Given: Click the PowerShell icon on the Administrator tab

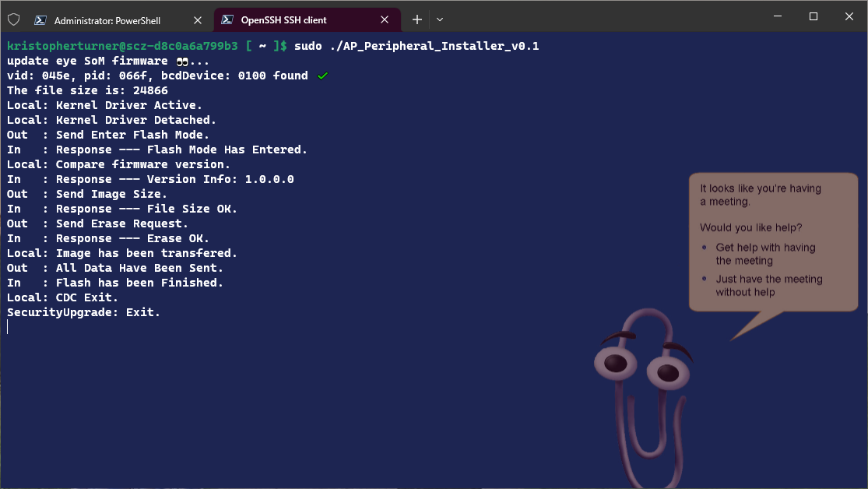Looking at the screenshot, I should (x=40, y=20).
